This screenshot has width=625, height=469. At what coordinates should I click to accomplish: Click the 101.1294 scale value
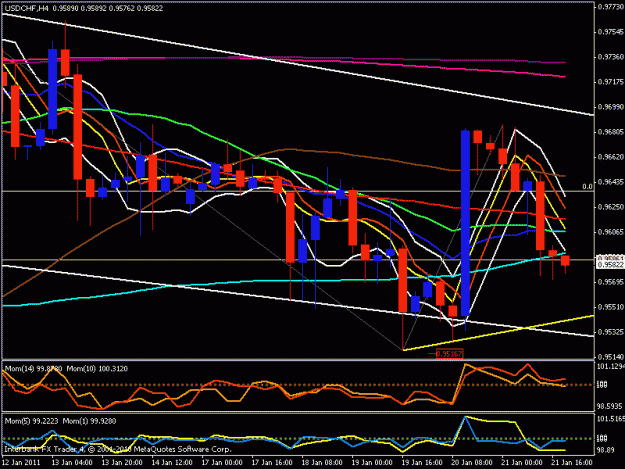coord(610,366)
